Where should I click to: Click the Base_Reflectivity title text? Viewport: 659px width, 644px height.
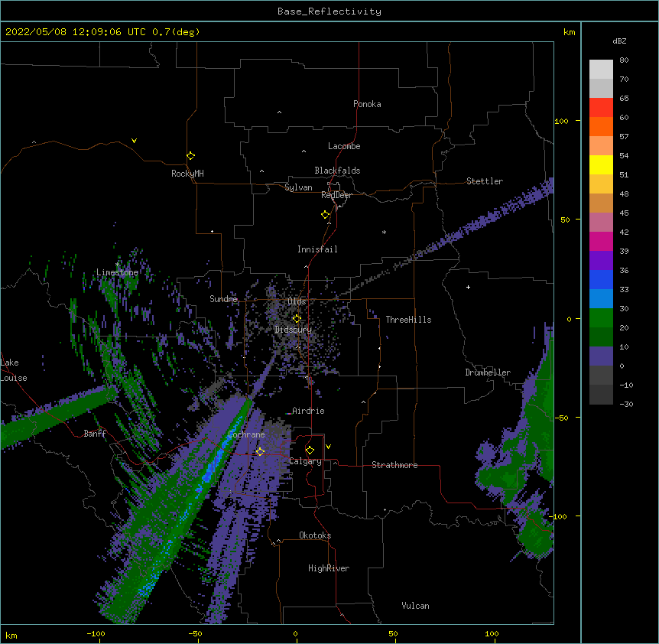pyautogui.click(x=329, y=11)
